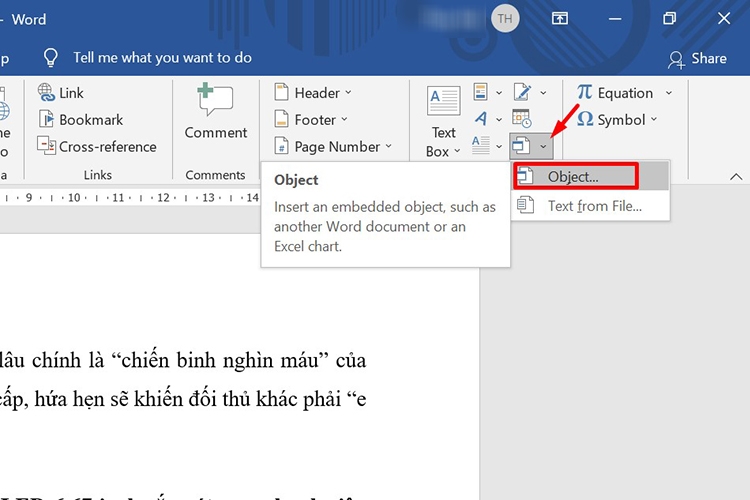Collapse the ribbon with the chevron
The height and width of the screenshot is (500, 750).
pos(736,177)
